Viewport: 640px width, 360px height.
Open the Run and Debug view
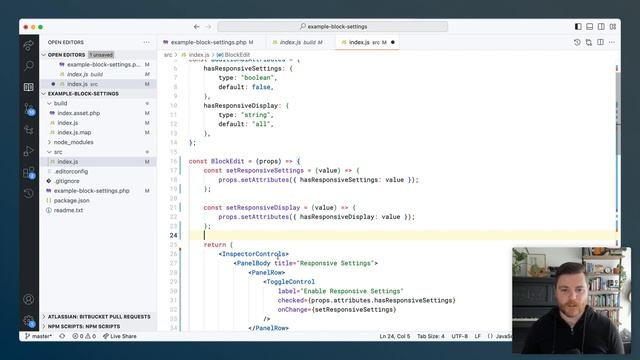click(29, 151)
